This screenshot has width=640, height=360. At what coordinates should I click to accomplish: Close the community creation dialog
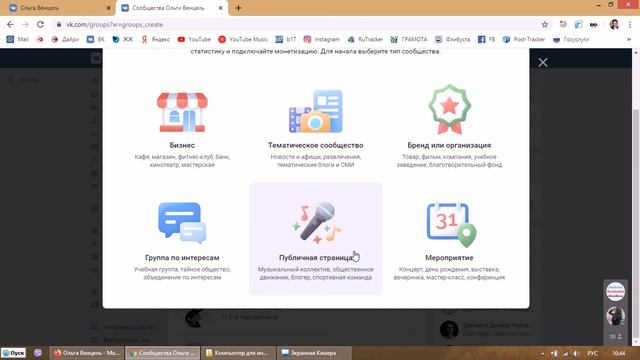click(542, 62)
